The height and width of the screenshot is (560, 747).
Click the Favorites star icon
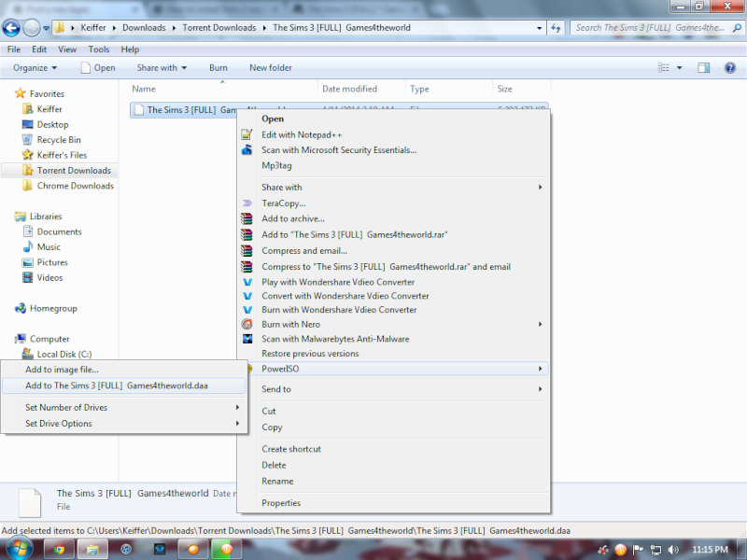pos(20,93)
